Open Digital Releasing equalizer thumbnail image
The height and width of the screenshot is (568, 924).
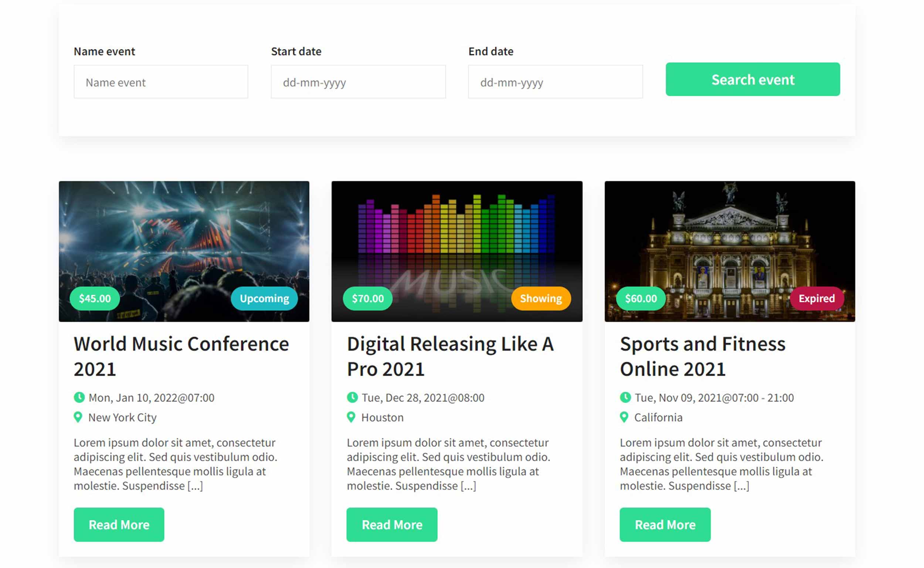pyautogui.click(x=457, y=251)
